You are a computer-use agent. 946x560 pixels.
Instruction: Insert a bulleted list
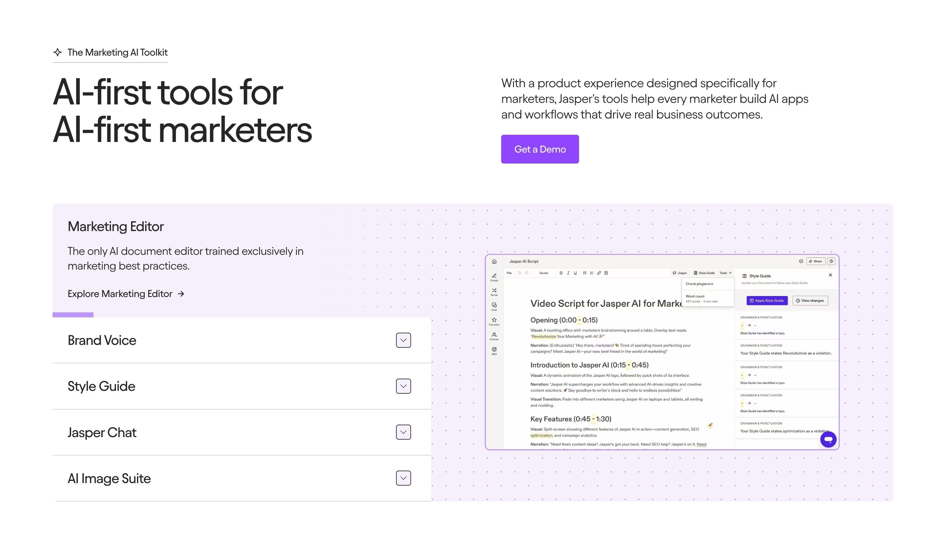[x=585, y=273]
